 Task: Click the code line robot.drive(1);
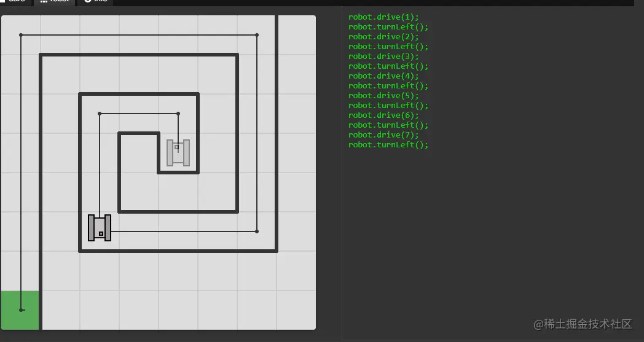383,17
